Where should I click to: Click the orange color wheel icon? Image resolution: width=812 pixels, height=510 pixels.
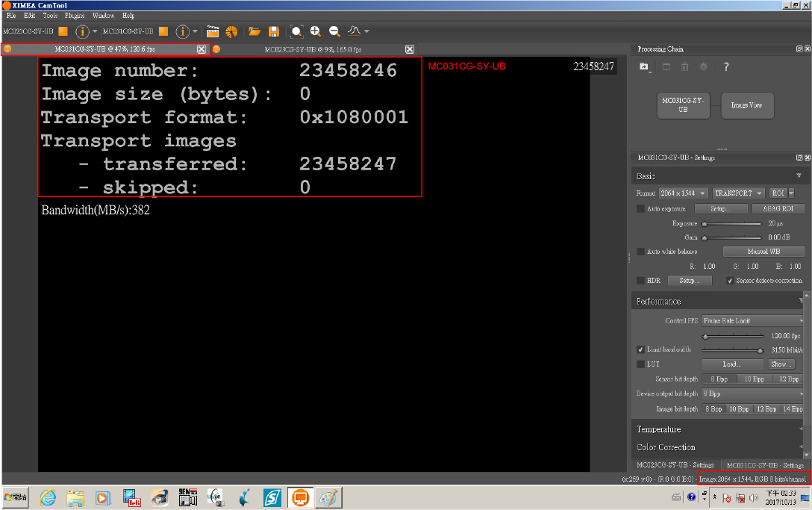click(231, 31)
